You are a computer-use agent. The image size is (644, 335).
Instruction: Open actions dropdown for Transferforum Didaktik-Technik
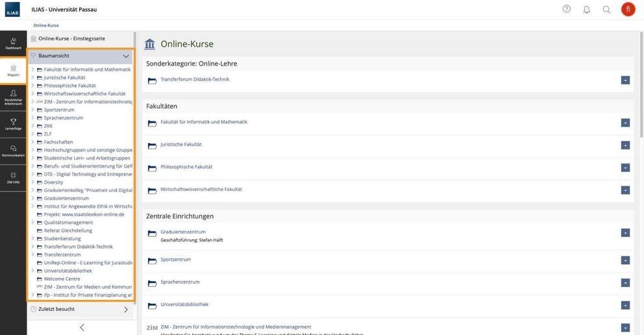pyautogui.click(x=625, y=81)
